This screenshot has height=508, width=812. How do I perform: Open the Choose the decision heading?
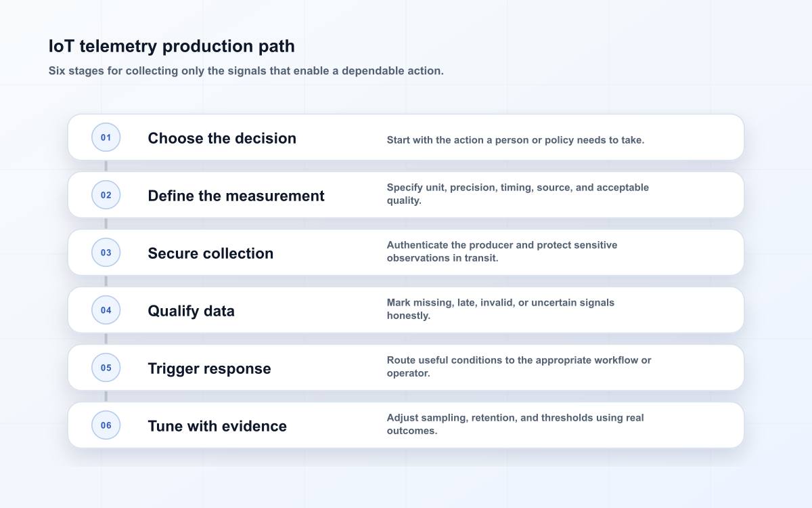(222, 138)
